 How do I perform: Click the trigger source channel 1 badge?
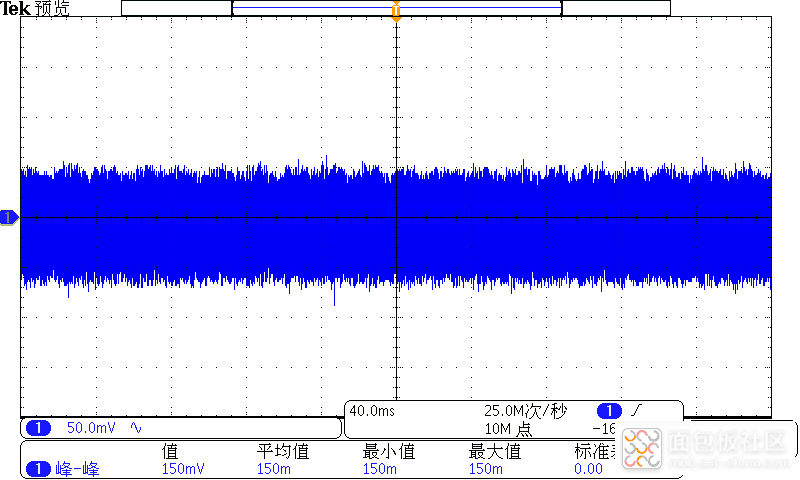pos(609,410)
